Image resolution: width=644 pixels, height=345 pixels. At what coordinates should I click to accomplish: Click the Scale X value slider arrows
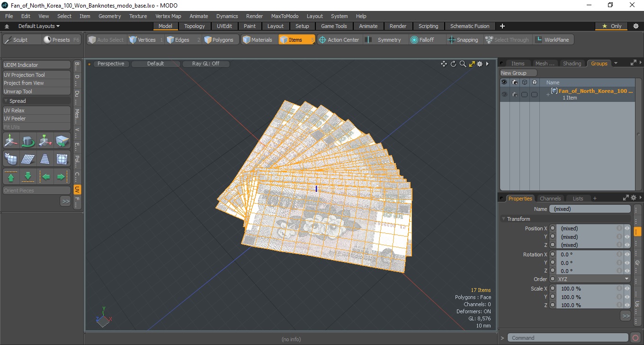tap(627, 289)
